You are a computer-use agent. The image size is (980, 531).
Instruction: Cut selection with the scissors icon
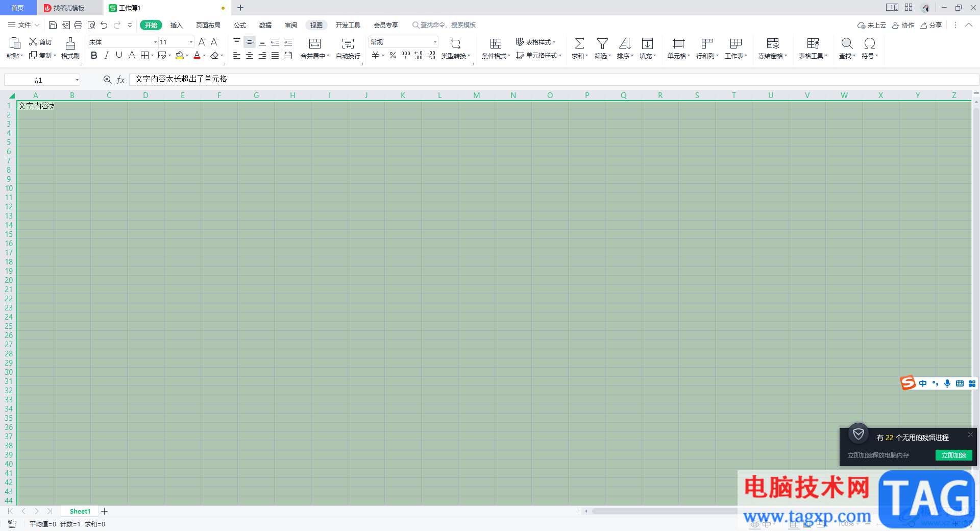click(x=33, y=42)
